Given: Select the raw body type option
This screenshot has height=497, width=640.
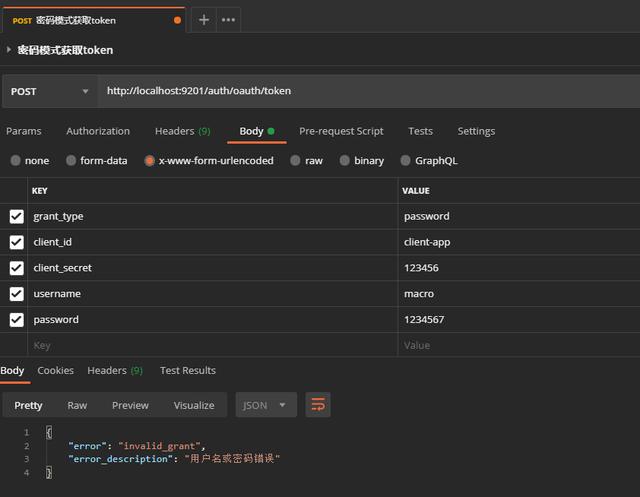Looking at the screenshot, I should pos(296,160).
